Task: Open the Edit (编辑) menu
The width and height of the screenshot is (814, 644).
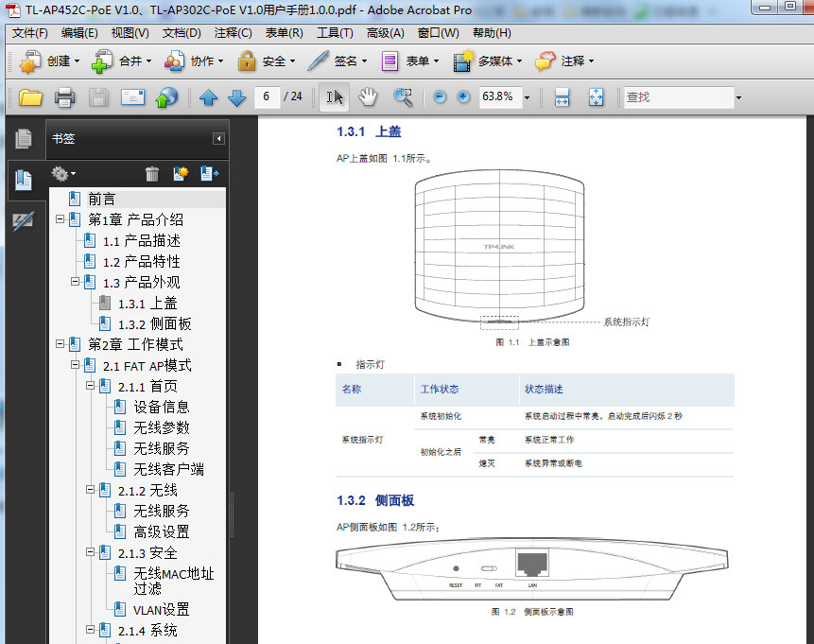Action: tap(79, 33)
